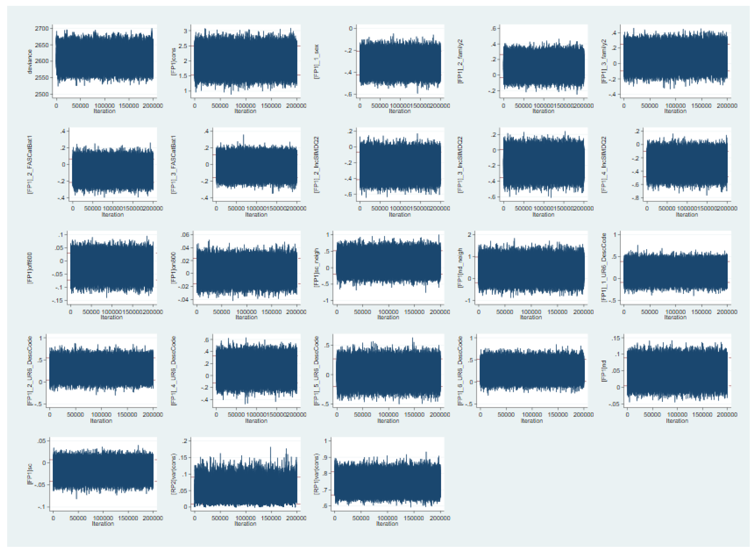
Task: Select the [FP1]on800 trace plot
Action: [247, 267]
